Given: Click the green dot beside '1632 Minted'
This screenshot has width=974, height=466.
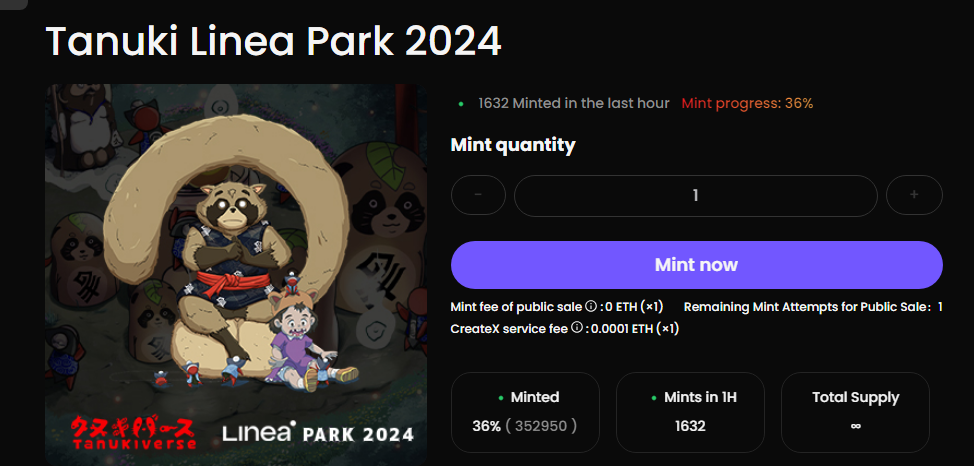Looking at the screenshot, I should tap(461, 103).
